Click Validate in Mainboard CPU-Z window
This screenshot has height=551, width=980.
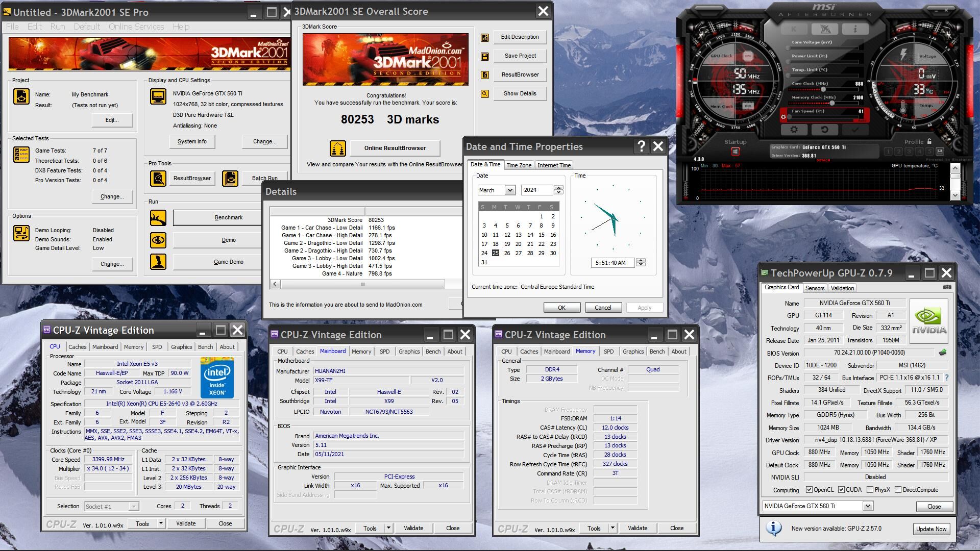click(413, 528)
